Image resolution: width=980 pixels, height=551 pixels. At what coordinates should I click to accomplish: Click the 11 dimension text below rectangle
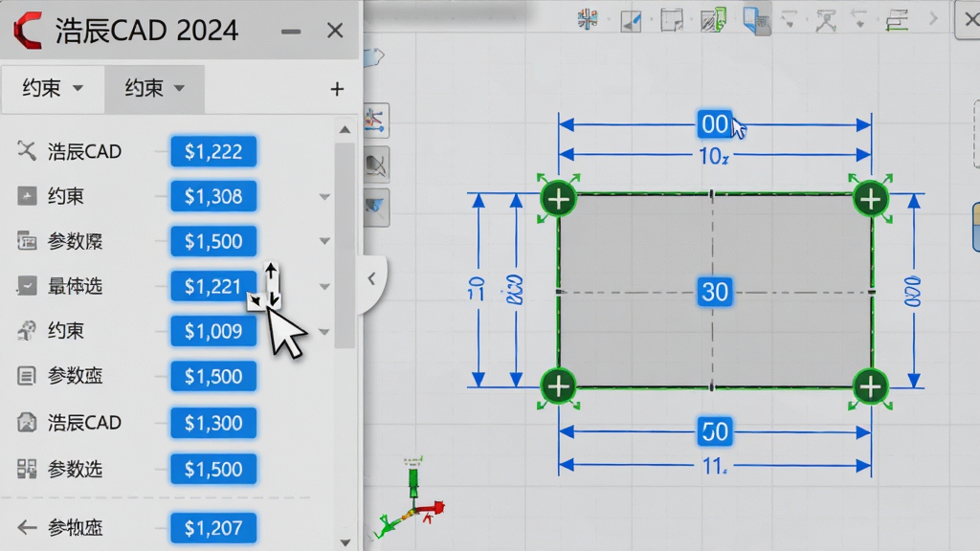click(714, 466)
